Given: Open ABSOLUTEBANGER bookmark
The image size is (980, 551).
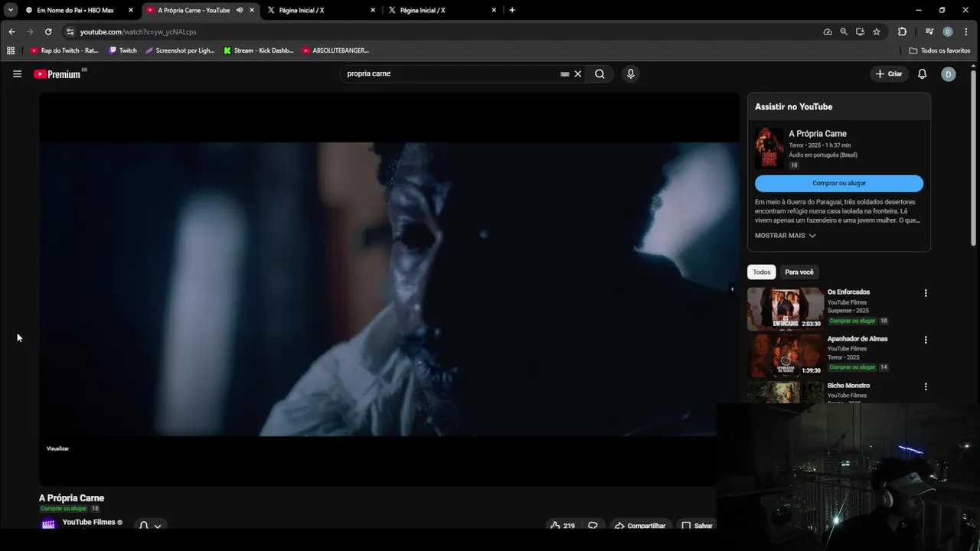Looking at the screenshot, I should point(335,51).
